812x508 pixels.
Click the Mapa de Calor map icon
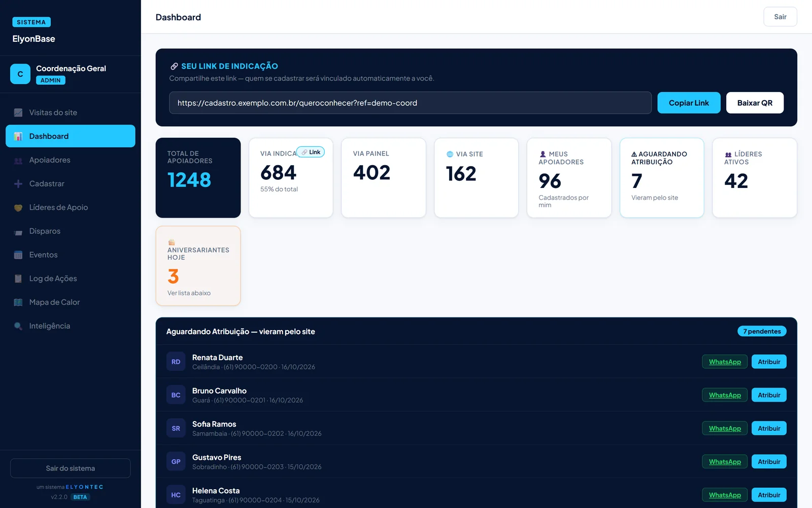pos(18,302)
